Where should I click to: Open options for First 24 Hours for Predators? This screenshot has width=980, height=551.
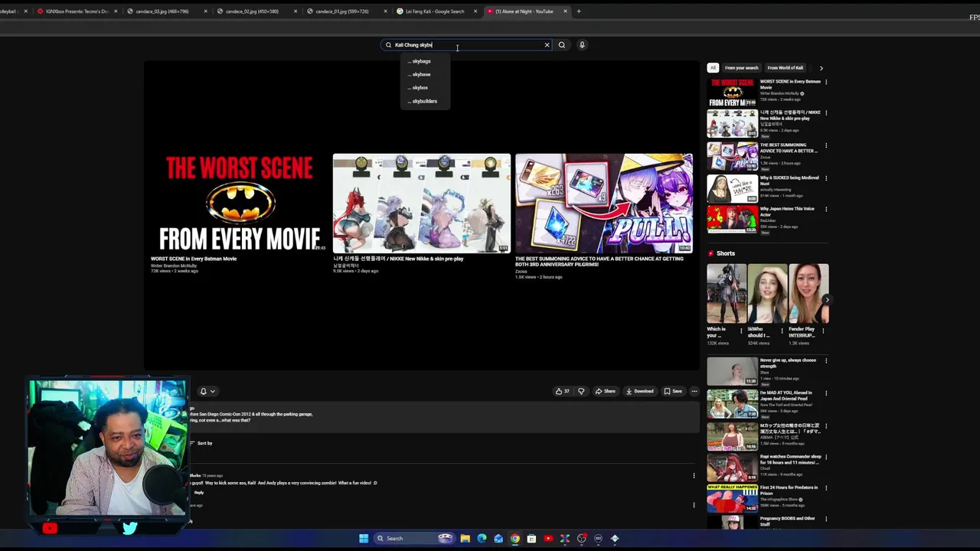click(825, 488)
